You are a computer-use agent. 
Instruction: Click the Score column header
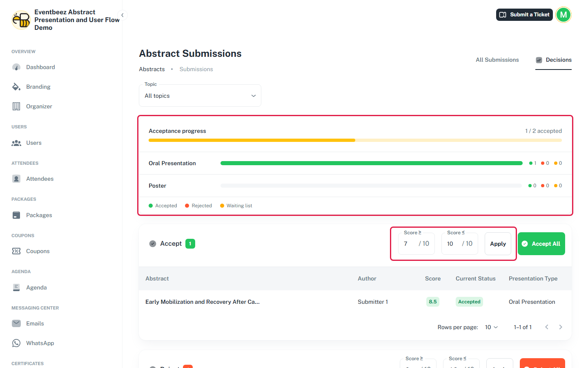point(433,278)
